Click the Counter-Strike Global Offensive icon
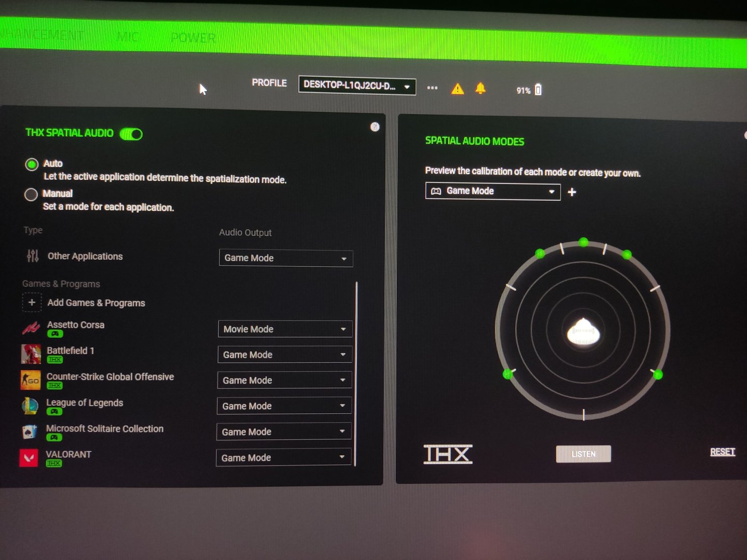Viewport: 747px width, 560px height. click(x=30, y=380)
